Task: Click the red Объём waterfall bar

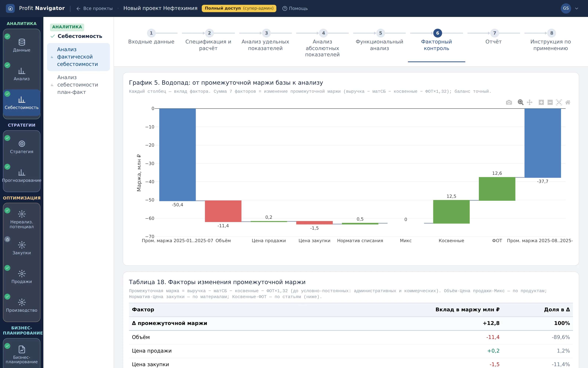Action: tap(223, 211)
